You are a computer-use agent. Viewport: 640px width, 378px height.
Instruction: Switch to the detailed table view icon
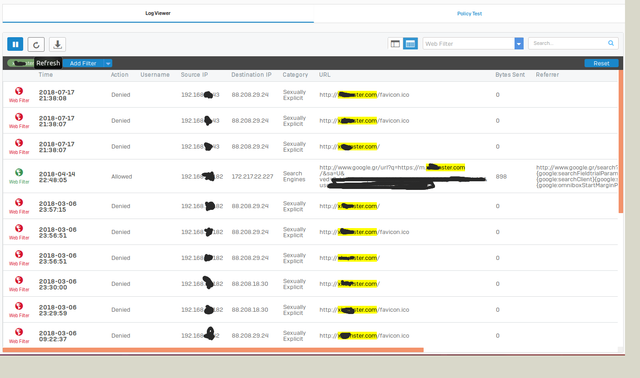(410, 44)
